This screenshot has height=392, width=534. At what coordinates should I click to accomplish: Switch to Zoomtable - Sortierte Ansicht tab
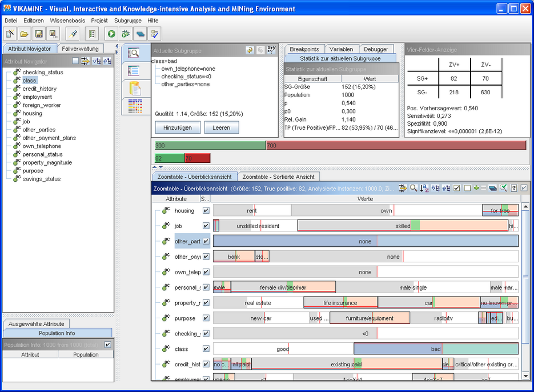click(278, 177)
